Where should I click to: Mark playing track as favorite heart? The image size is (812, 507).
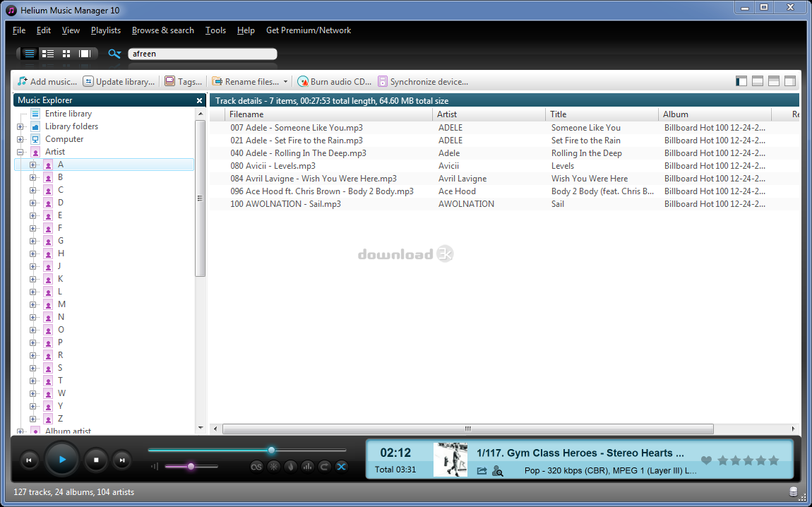point(706,460)
